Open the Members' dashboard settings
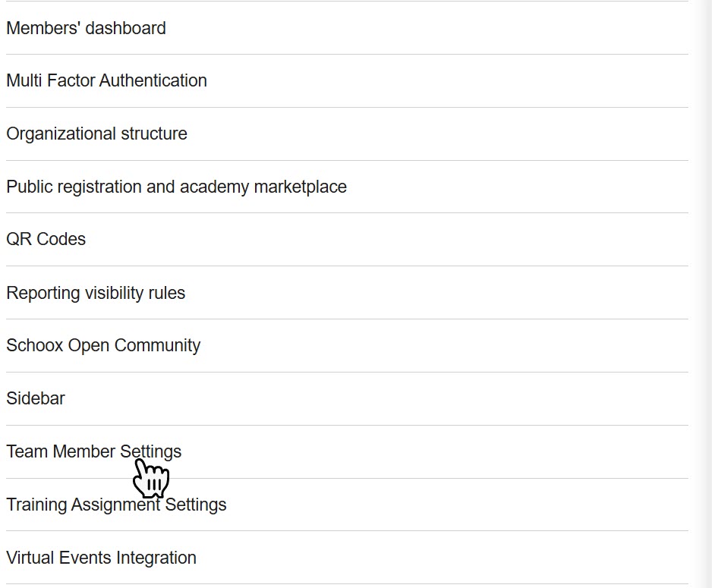 pos(86,28)
